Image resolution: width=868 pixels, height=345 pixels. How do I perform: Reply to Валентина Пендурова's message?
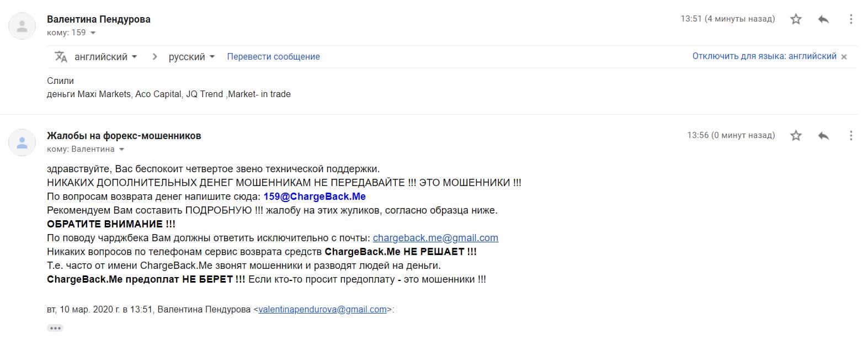click(x=823, y=19)
